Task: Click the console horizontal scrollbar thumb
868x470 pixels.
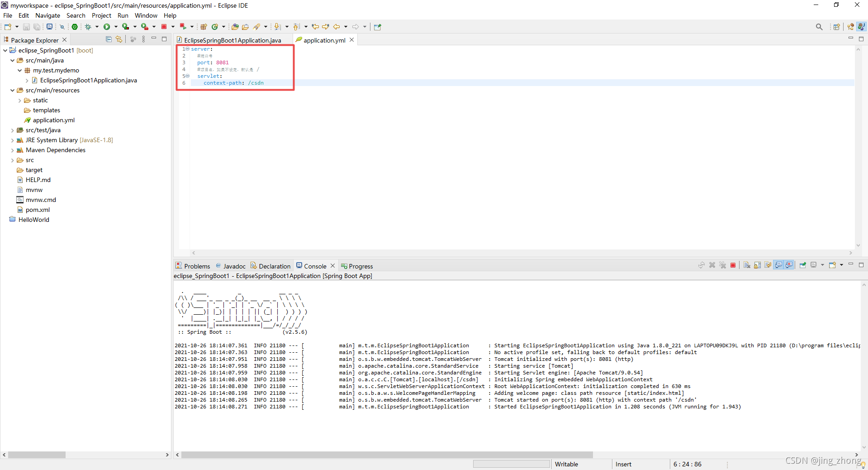Action: 387,455
